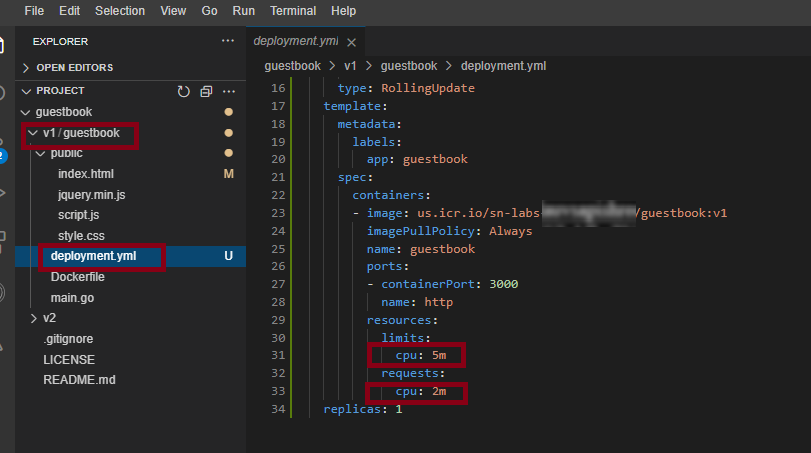Open Dockerfile in the file tree
This screenshot has width=811, height=453.
pyautogui.click(x=77, y=277)
